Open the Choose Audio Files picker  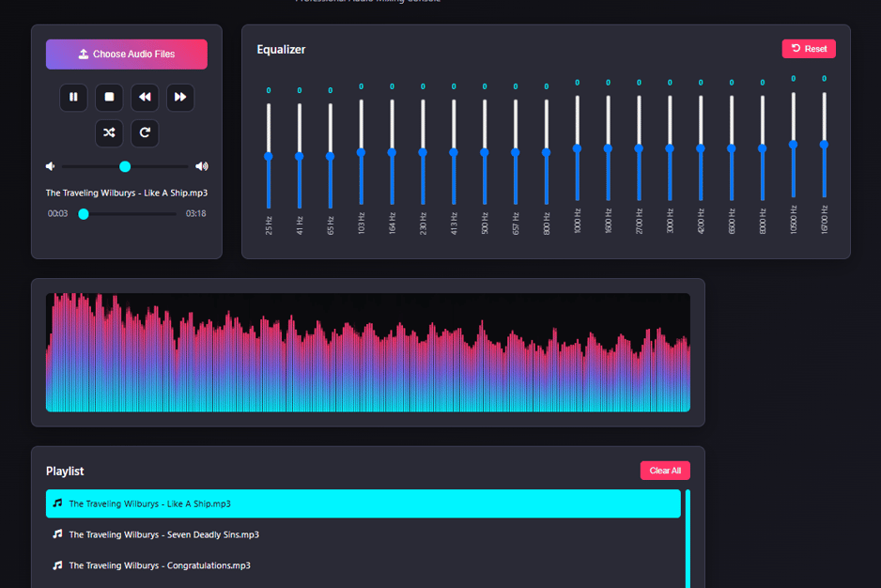coord(127,54)
